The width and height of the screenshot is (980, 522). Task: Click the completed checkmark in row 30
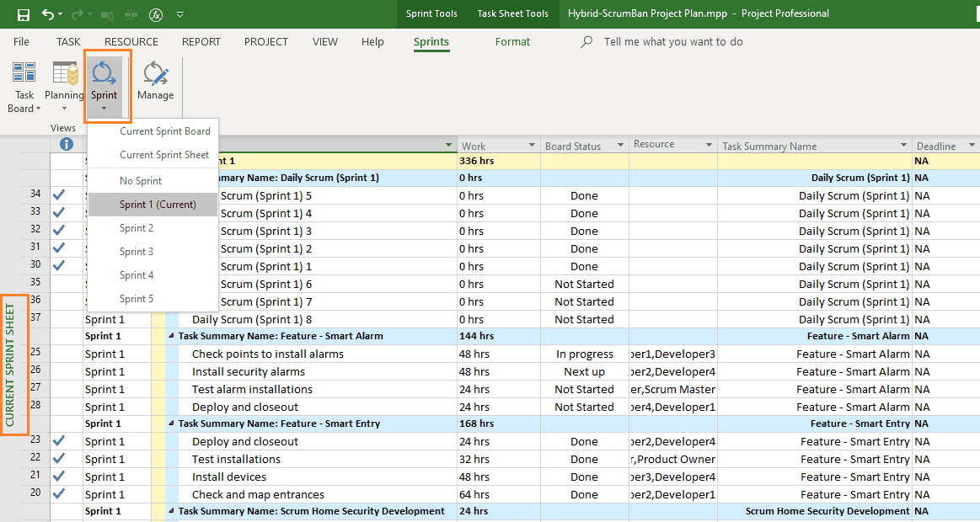point(59,265)
